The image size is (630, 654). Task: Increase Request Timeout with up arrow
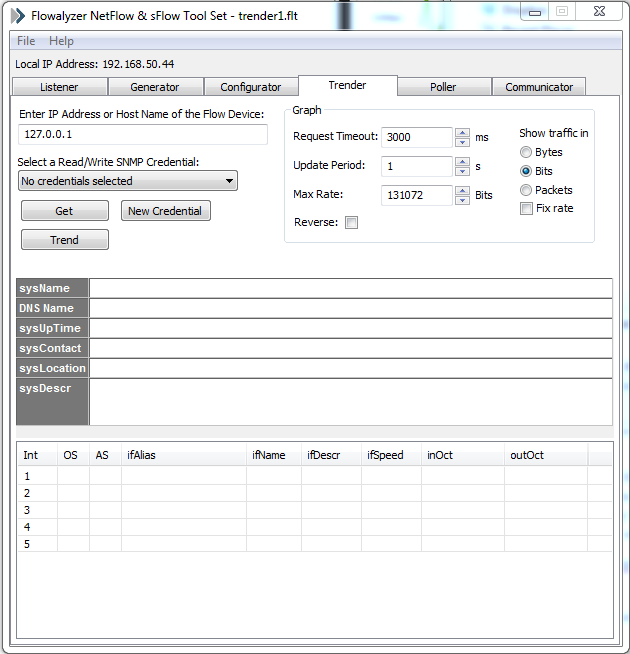click(462, 133)
